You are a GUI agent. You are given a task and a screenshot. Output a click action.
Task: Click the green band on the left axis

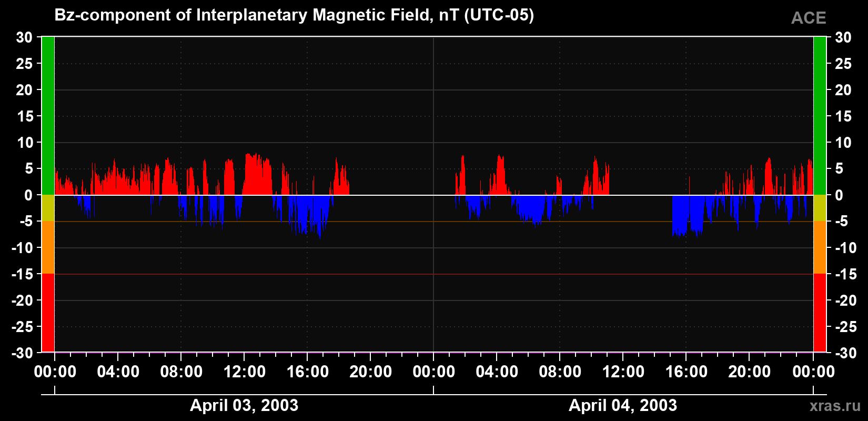click(x=48, y=116)
